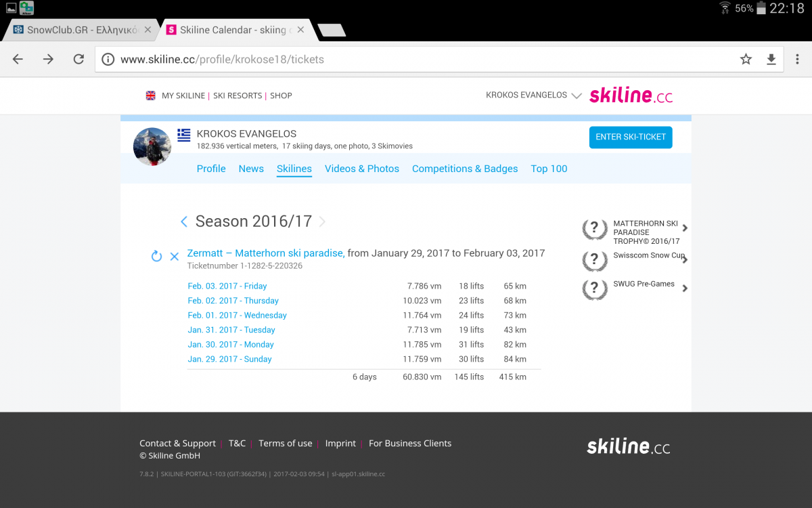The image size is (812, 508).
Task: Open the Jan. 29. 2017 - Sunday skiline
Action: tap(229, 359)
